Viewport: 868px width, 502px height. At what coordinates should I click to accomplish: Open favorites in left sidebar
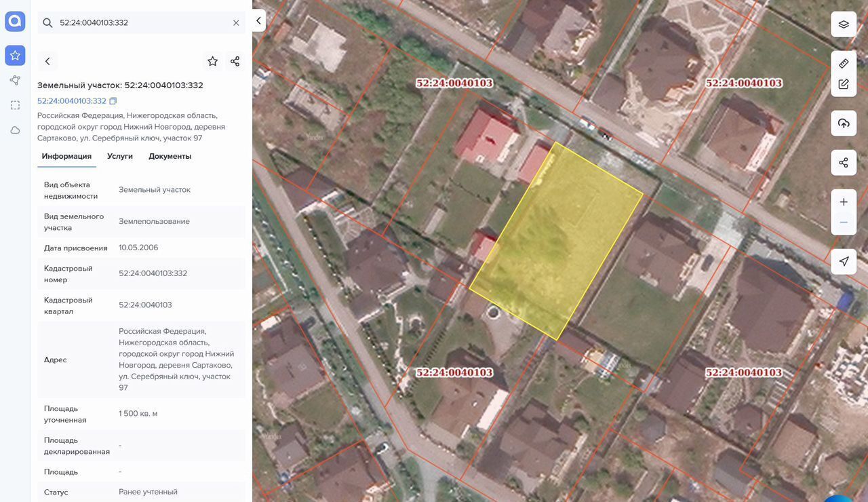[x=15, y=56]
